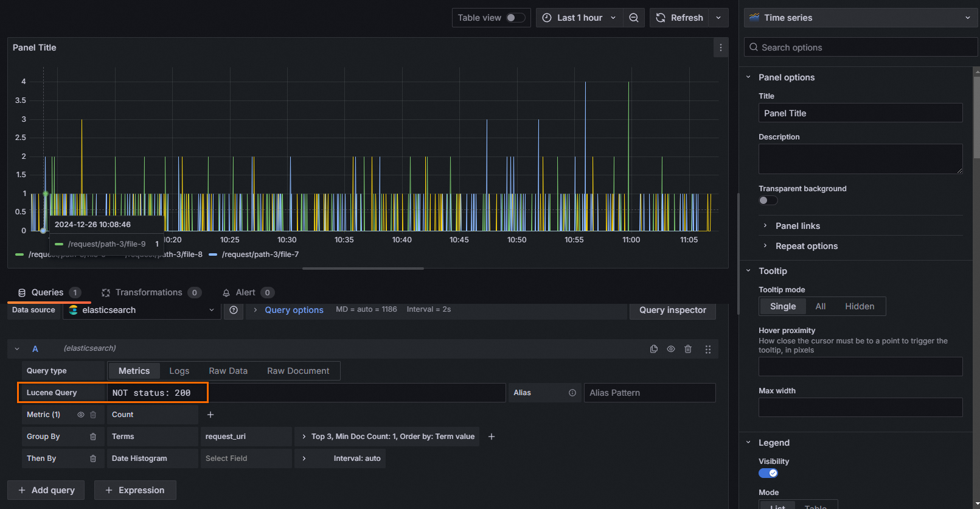980x509 pixels.
Task: Switch to the Transformations tab
Action: pyautogui.click(x=148, y=292)
